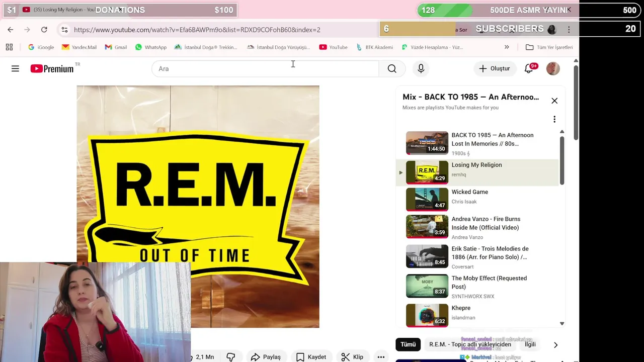Image resolution: width=644 pixels, height=362 pixels.
Task: Click Coversart channel name text
Action: (x=462, y=267)
